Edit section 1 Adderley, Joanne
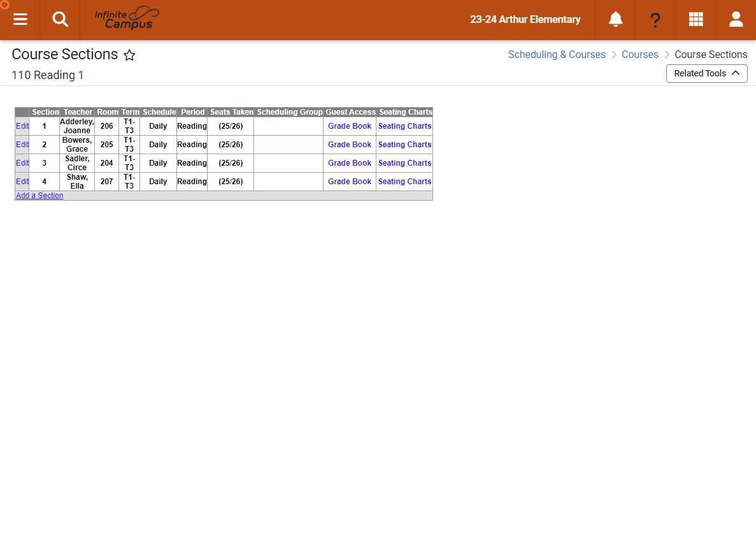The height and width of the screenshot is (541, 756). click(22, 126)
